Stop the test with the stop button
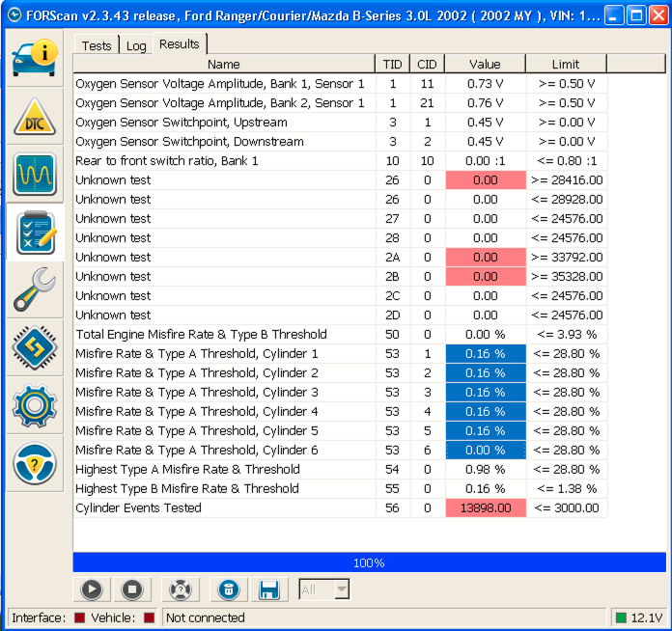 click(132, 589)
